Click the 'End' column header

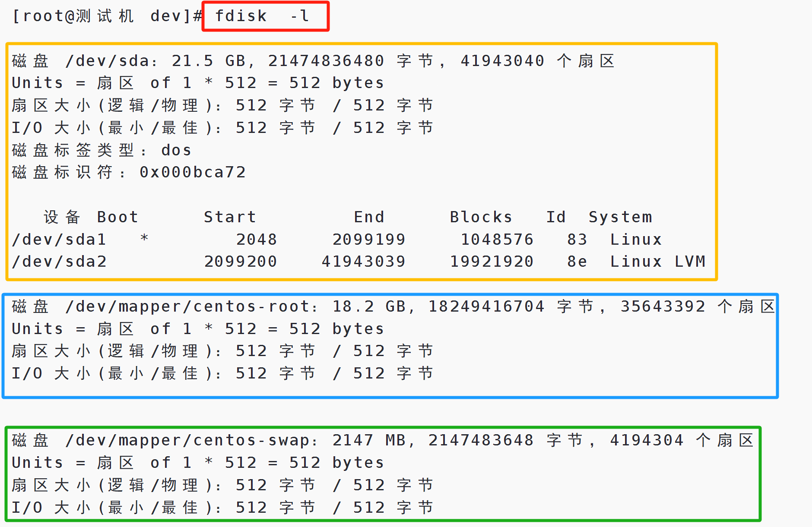pos(369,217)
